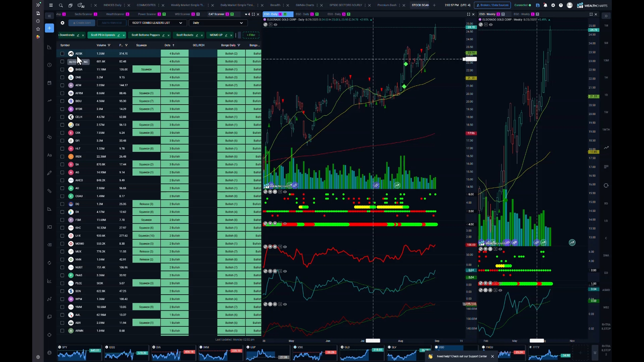644x362 pixels.
Task: Collapse left panel with double chevron
Action: point(49,16)
